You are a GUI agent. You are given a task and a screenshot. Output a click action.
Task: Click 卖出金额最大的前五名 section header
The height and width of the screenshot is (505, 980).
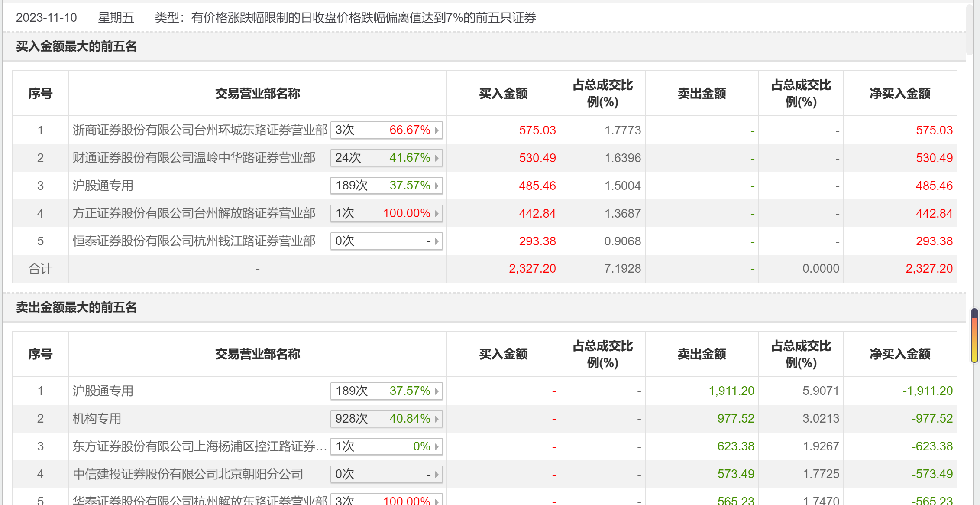[x=76, y=307]
